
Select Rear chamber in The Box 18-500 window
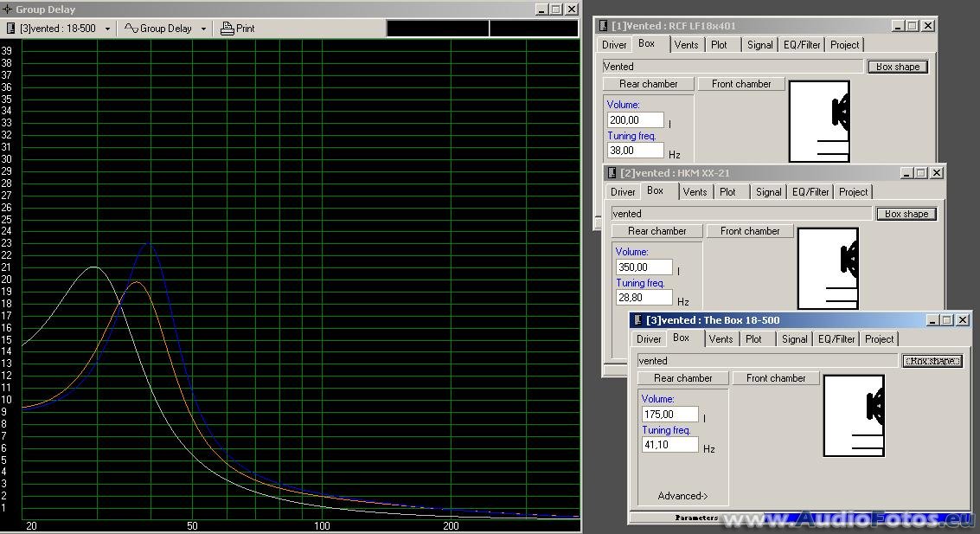click(x=683, y=377)
